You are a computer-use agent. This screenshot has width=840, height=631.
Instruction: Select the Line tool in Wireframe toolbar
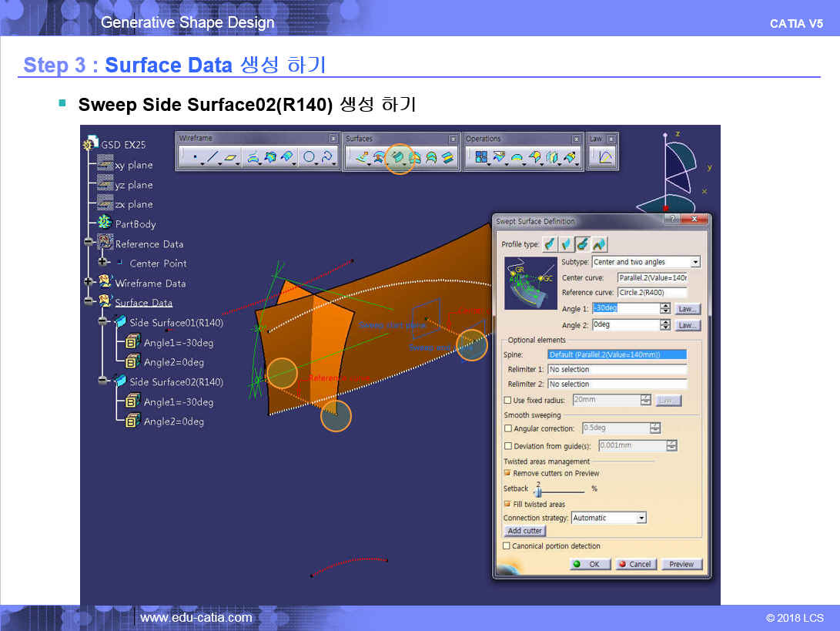tap(213, 158)
